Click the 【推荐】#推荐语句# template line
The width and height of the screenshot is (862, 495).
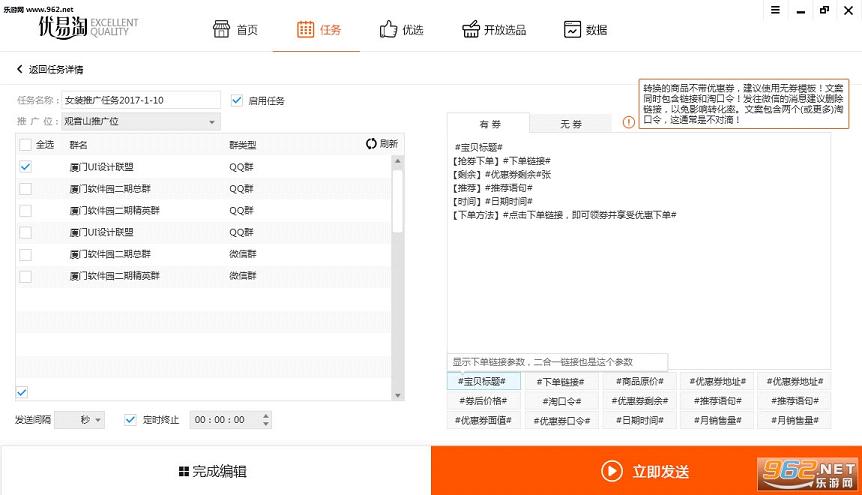(492, 188)
